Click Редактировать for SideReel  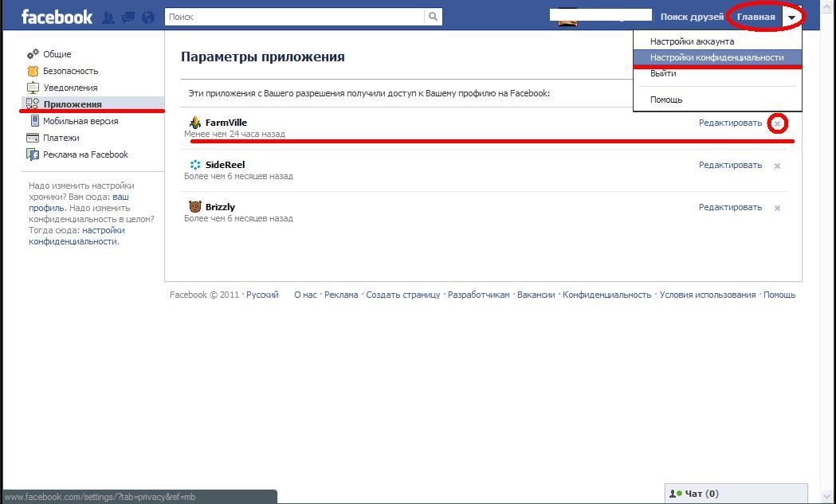click(731, 165)
